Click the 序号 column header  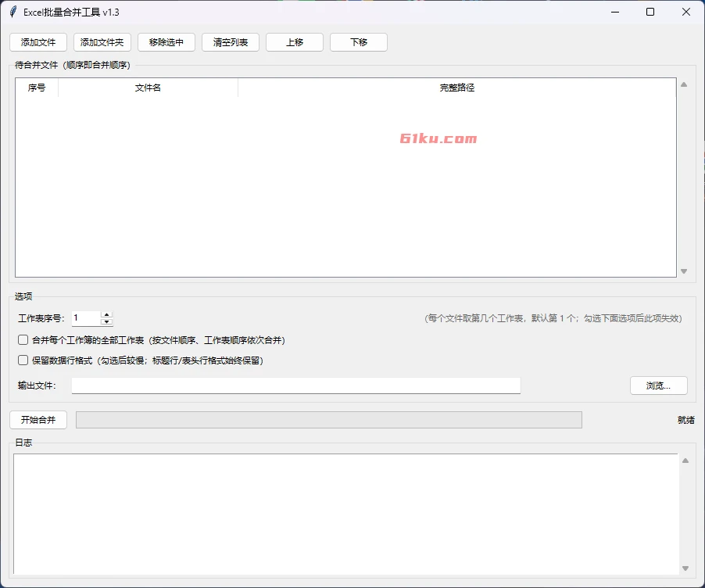(37, 88)
